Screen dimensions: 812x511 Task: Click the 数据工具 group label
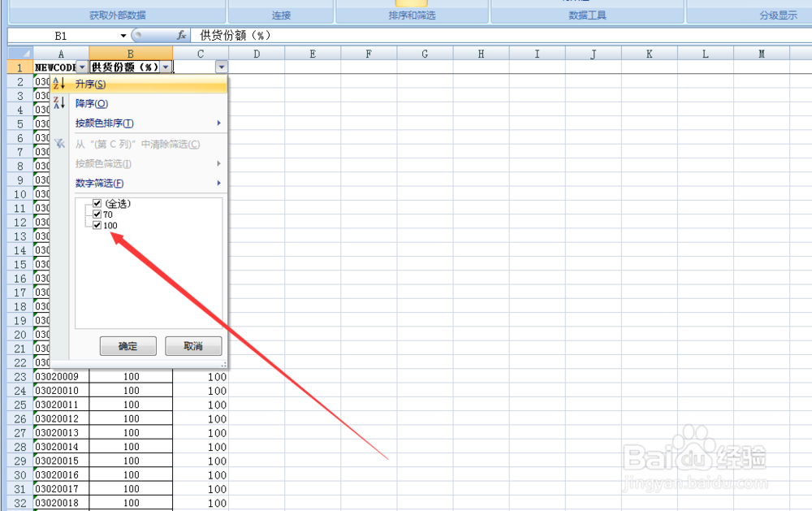(x=587, y=15)
